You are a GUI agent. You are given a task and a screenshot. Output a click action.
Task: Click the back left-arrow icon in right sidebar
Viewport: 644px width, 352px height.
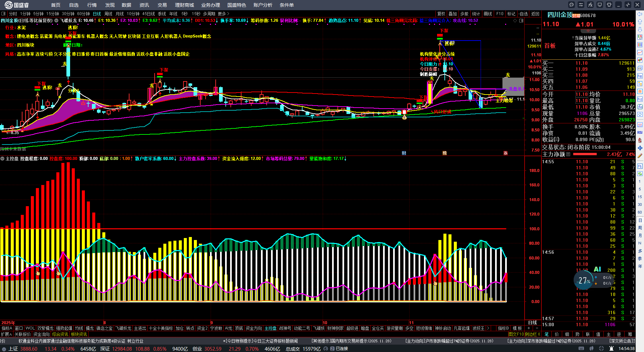(x=640, y=14)
